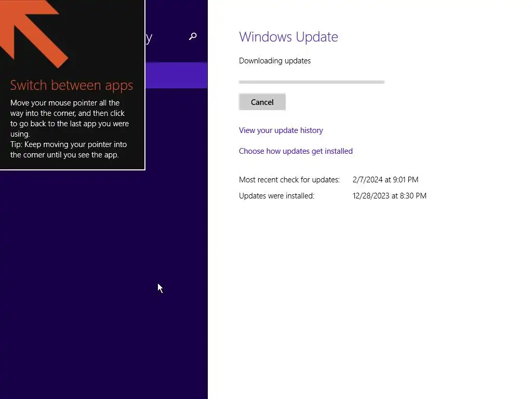Screen dimensions: 532x399
Task: Click the Updates were installed label
Action: tap(276, 196)
